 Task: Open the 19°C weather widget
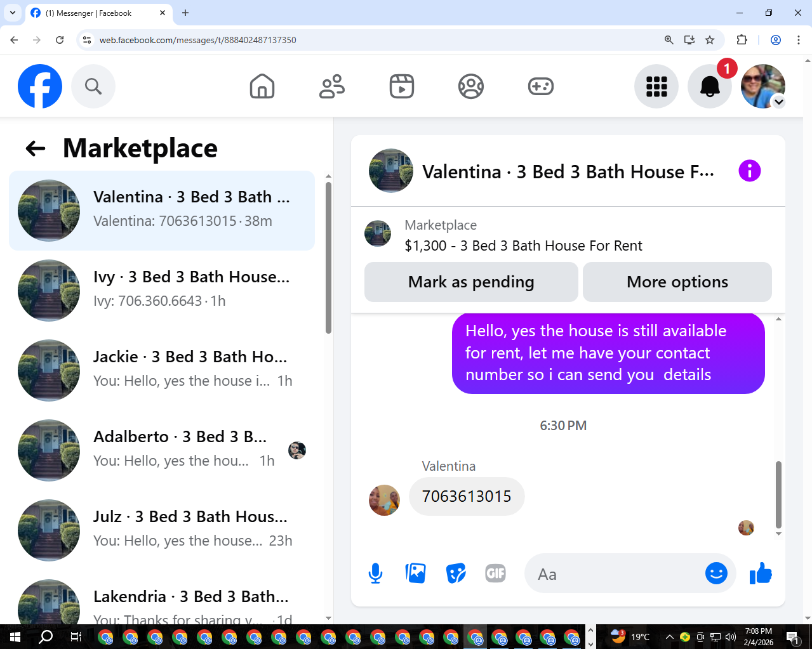tap(630, 636)
